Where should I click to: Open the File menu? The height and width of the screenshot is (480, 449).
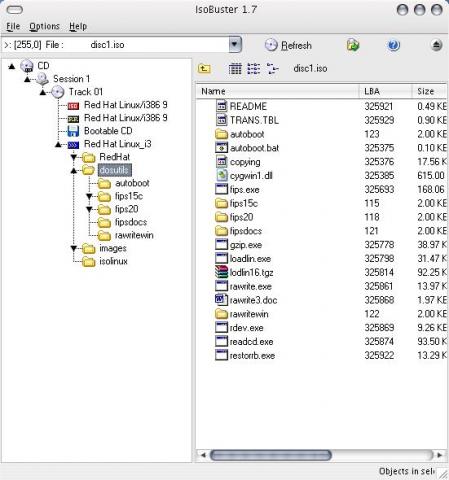click(x=13, y=26)
